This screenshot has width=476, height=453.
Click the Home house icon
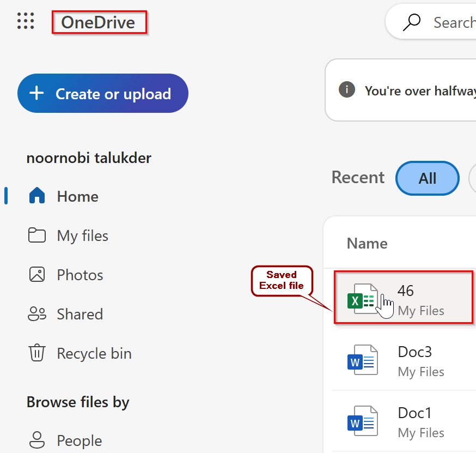(x=36, y=195)
